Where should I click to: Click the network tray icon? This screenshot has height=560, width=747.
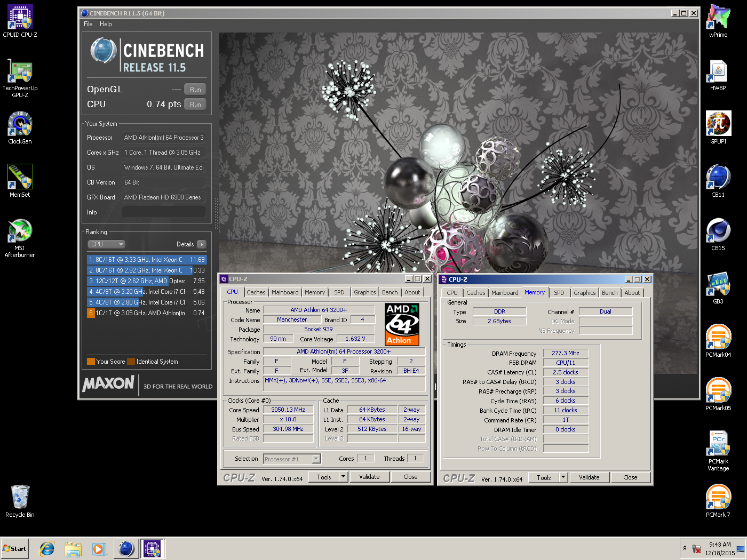pos(696,549)
